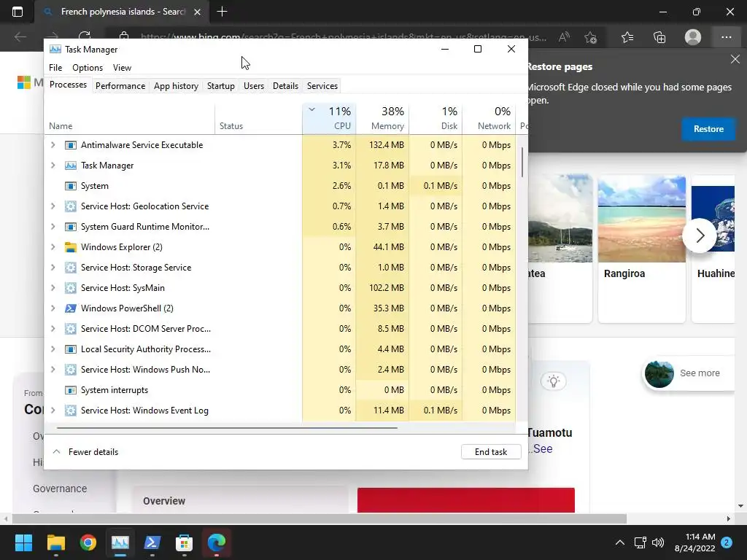This screenshot has width=747, height=560.
Task: Click the lightbulb icon on the Bing page
Action: pos(554,381)
